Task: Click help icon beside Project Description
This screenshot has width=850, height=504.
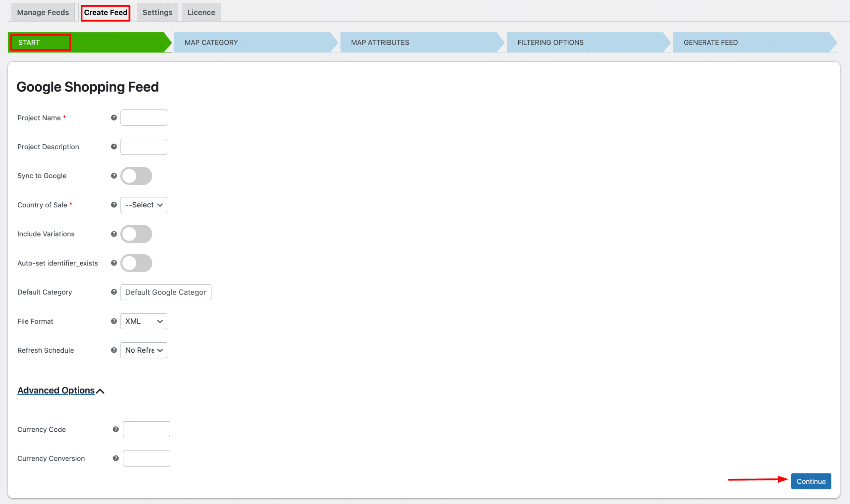Action: tap(114, 146)
